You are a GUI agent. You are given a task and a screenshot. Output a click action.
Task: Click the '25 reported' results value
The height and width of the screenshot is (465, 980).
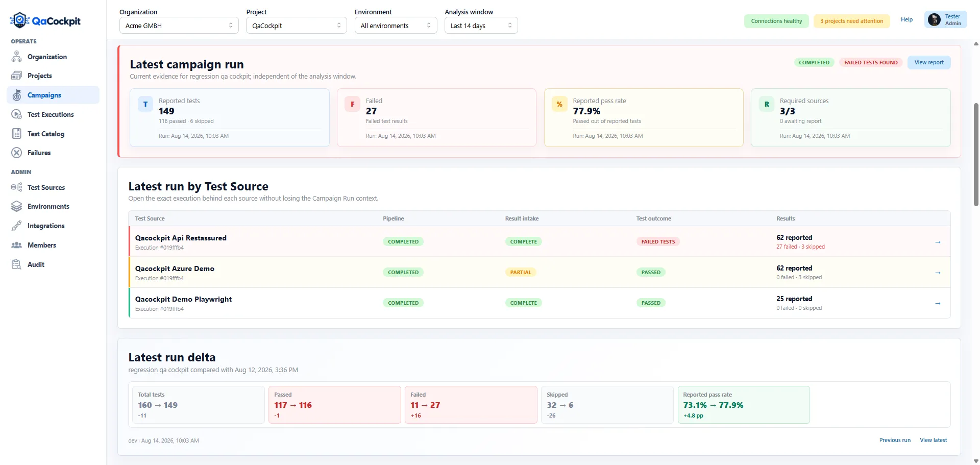[x=794, y=299]
